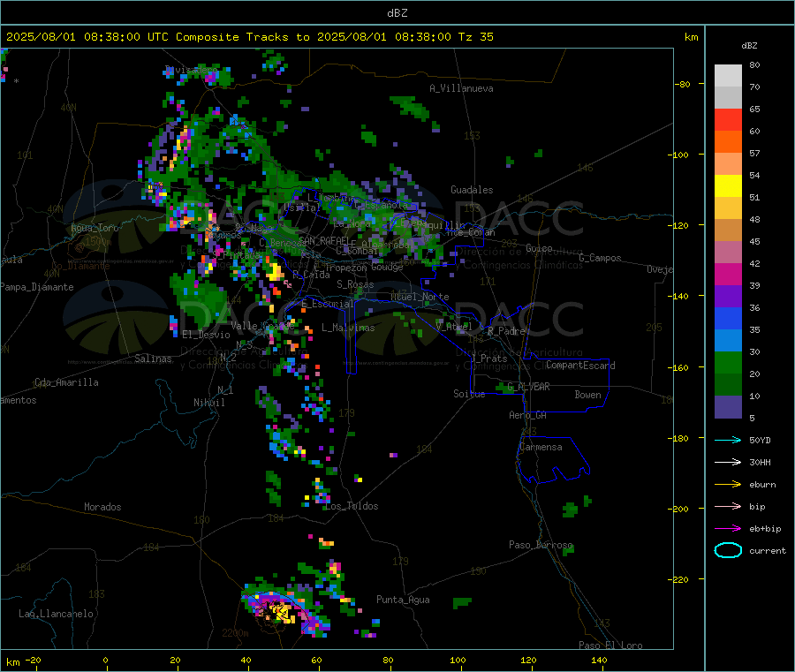This screenshot has width=795, height=672.
Task: Click the pink bip arrow legend icon
Action: point(728,506)
